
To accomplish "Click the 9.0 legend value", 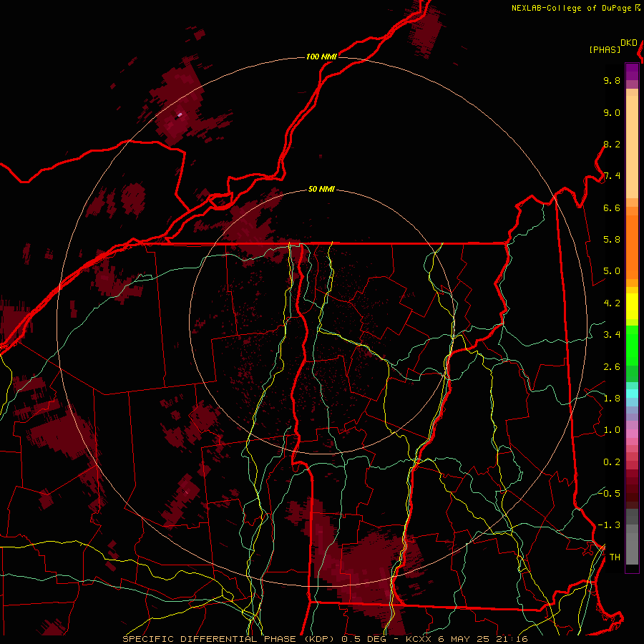I will (x=612, y=112).
